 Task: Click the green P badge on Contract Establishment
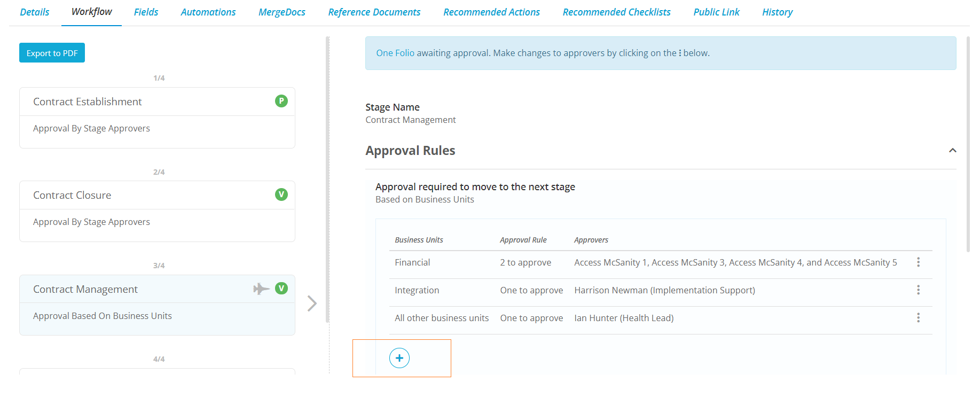(281, 101)
